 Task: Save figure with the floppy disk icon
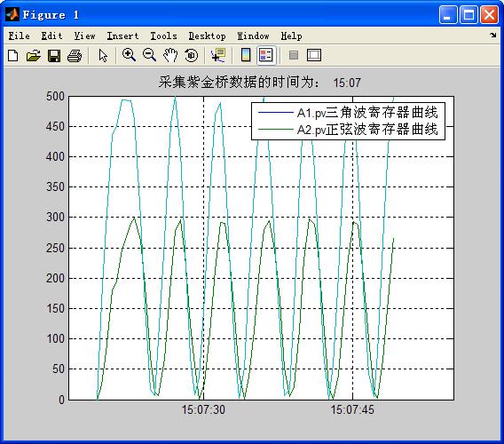click(x=54, y=55)
